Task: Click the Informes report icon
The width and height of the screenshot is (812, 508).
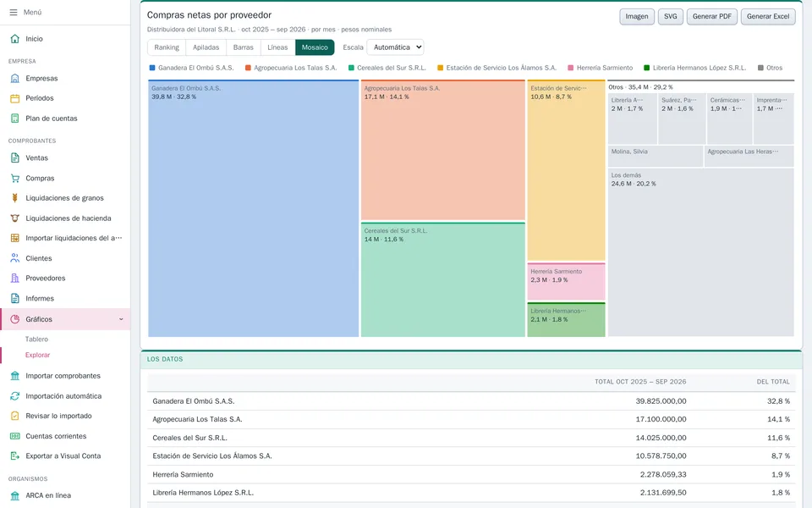Action: pos(15,299)
